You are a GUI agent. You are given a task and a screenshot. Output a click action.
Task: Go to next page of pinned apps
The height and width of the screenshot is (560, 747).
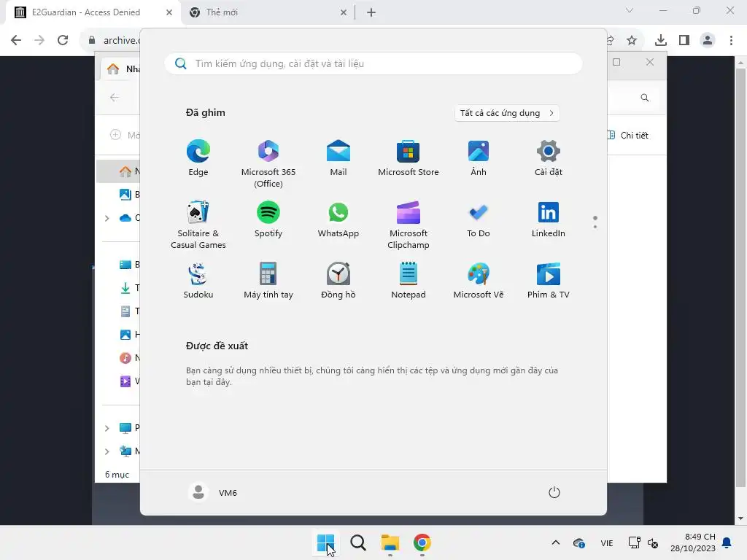click(x=595, y=227)
